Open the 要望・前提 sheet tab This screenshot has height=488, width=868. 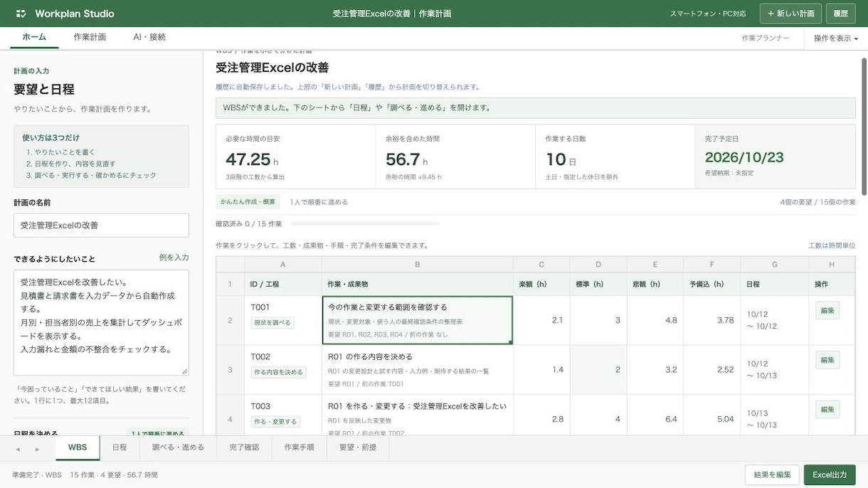(358, 447)
